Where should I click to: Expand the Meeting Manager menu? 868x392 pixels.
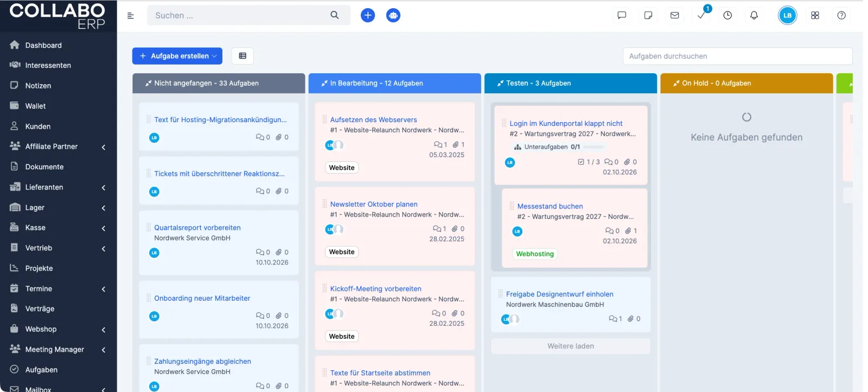coord(103,350)
